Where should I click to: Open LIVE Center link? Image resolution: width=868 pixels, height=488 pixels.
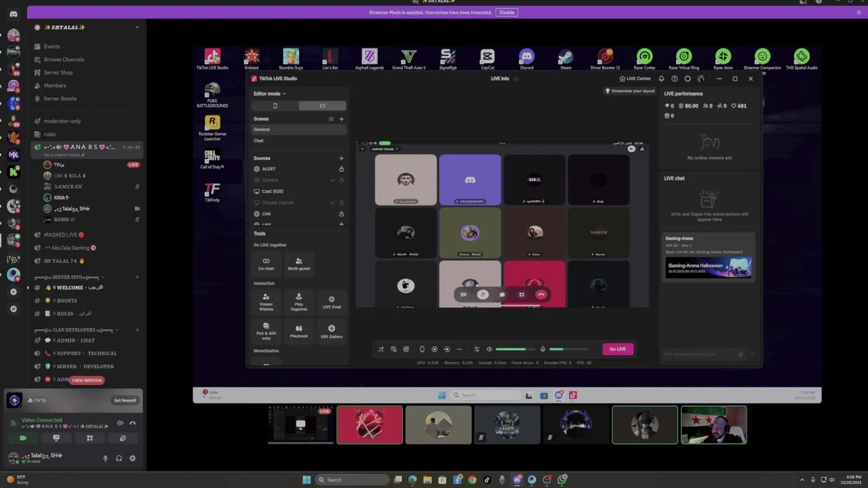coord(635,79)
